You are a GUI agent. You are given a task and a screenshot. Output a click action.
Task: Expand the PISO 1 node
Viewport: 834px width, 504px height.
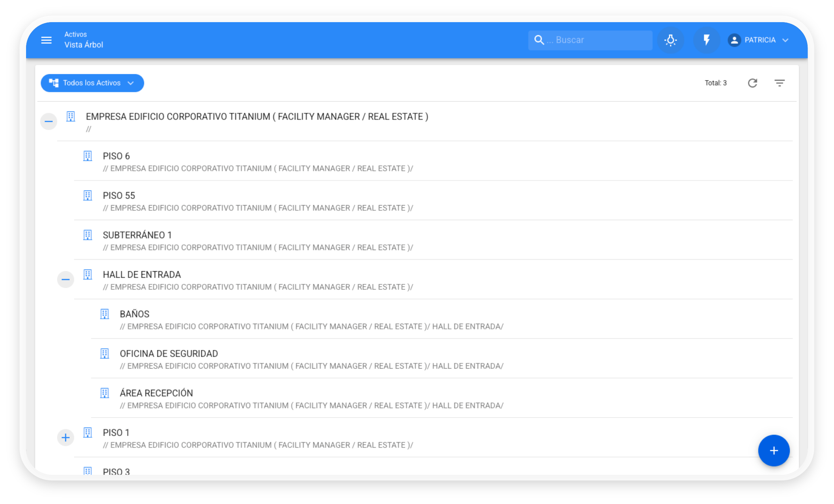click(66, 437)
